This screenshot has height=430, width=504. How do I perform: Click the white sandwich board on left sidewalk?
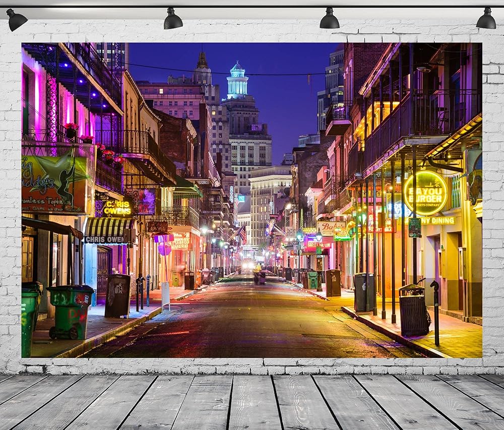point(166,295)
